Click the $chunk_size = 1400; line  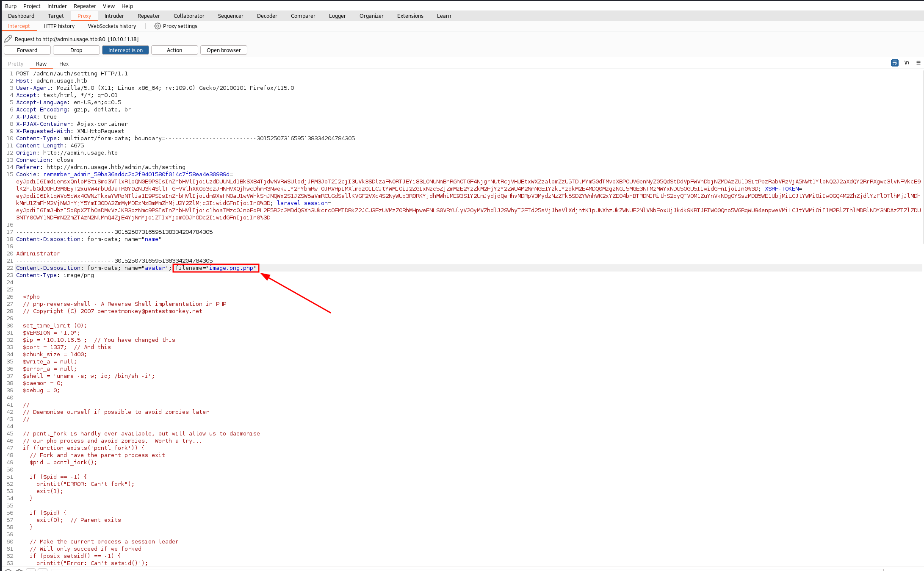click(x=55, y=354)
